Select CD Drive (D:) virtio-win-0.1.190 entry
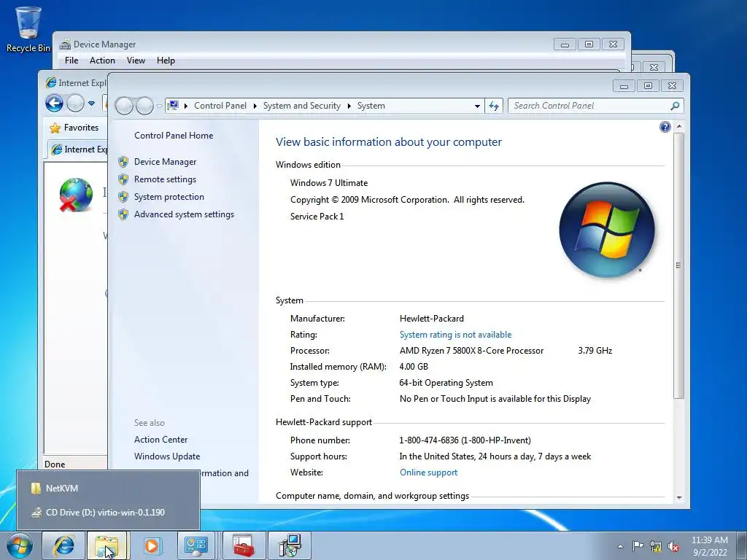Image resolution: width=747 pixels, height=560 pixels. point(108,513)
